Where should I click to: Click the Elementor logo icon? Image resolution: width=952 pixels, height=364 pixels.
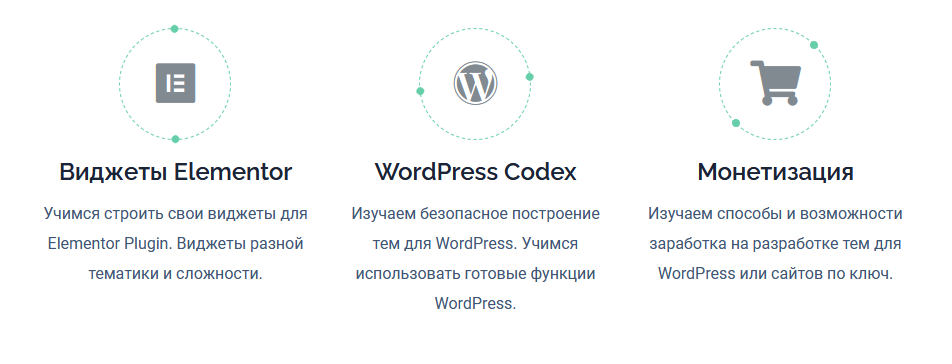coord(175,83)
